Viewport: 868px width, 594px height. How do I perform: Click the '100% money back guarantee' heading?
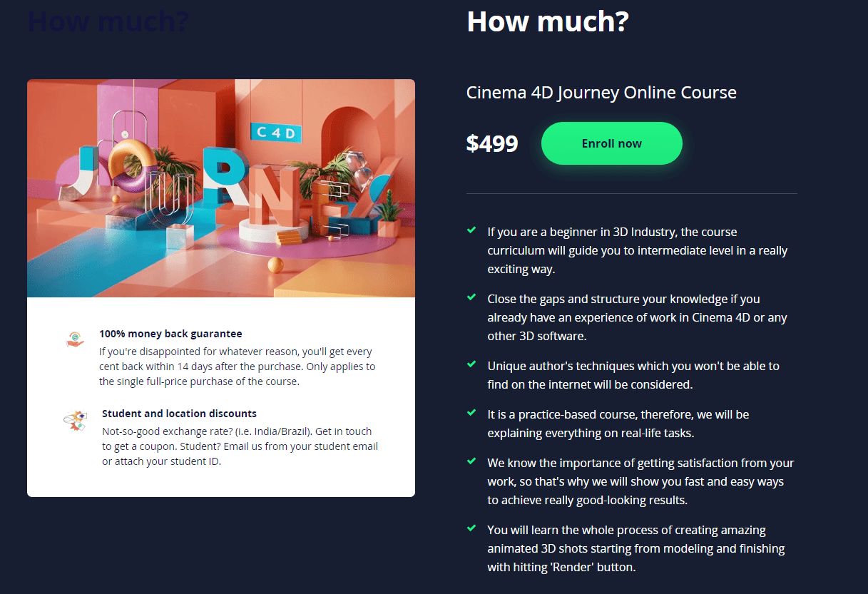170,333
